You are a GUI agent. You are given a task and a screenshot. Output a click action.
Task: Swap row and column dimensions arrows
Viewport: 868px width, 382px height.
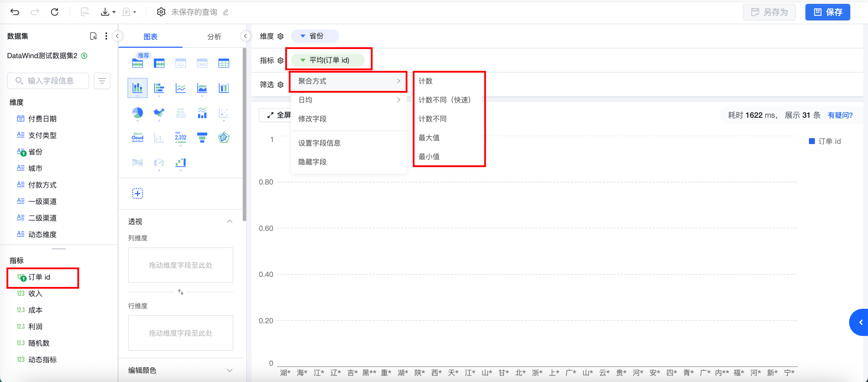click(181, 292)
